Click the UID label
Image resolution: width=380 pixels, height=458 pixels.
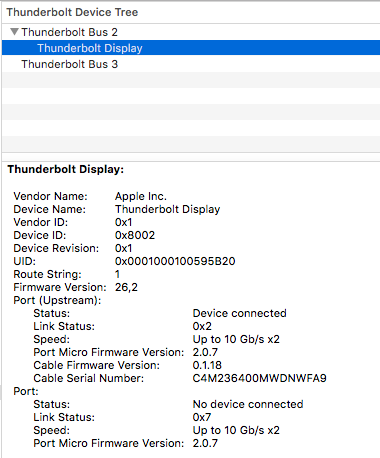pos(24,261)
